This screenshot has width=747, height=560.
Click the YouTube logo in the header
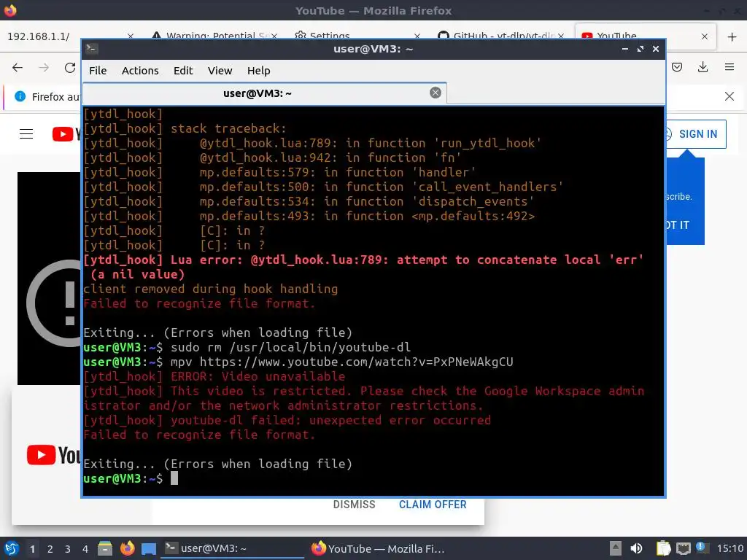[66, 134]
